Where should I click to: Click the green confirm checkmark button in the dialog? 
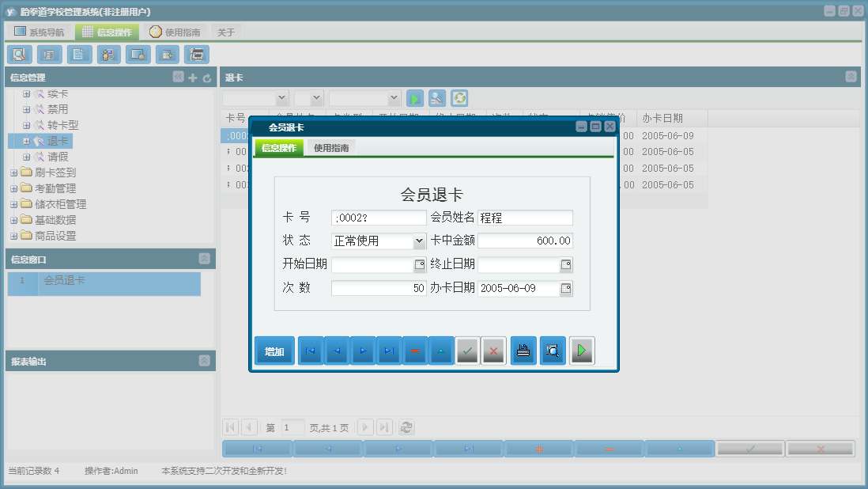(x=466, y=350)
